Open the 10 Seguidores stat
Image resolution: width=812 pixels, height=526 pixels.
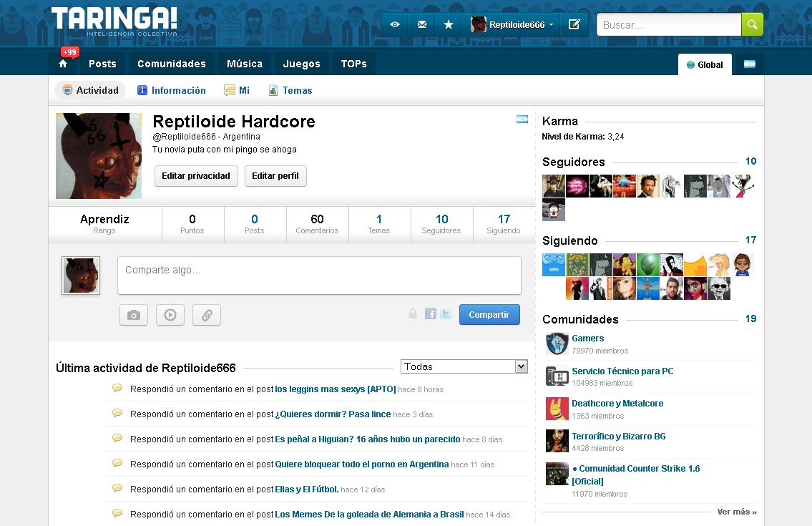pyautogui.click(x=441, y=224)
